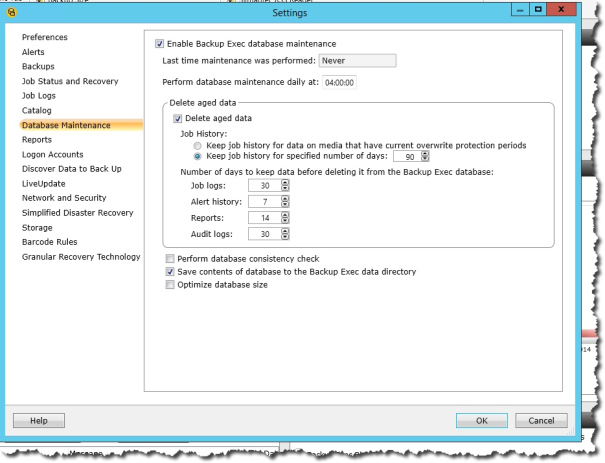Decrease Reports days value
This screenshot has height=463, width=605.
click(285, 221)
